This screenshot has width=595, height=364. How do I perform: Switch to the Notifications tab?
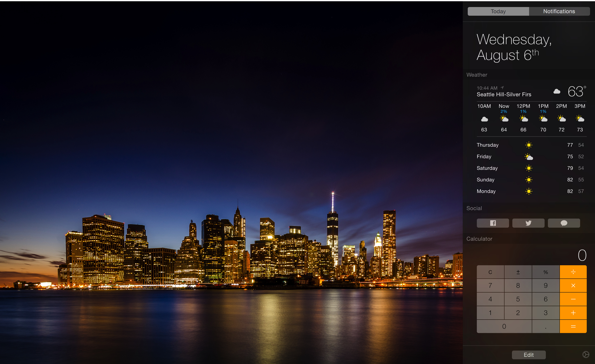point(559,11)
